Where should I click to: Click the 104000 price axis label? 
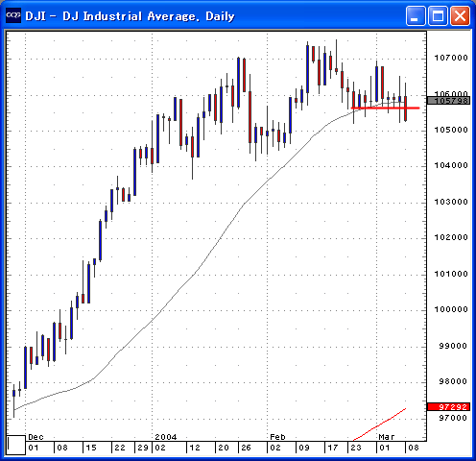click(451, 165)
